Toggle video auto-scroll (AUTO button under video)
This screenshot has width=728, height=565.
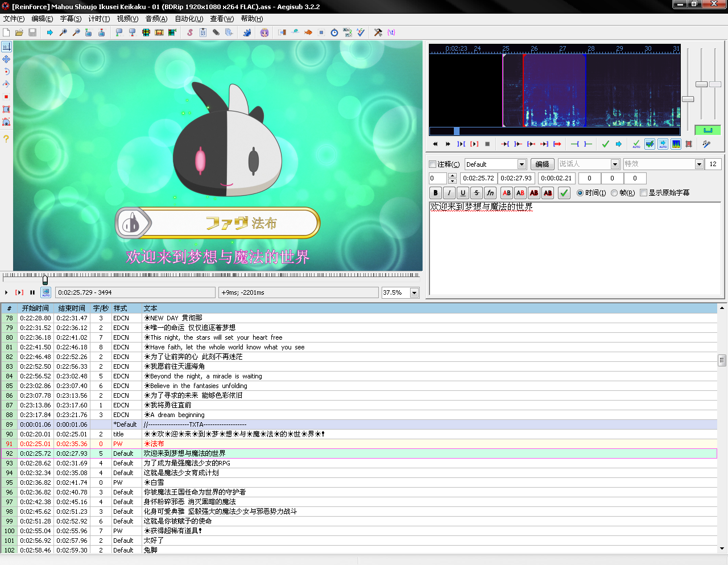click(x=46, y=292)
